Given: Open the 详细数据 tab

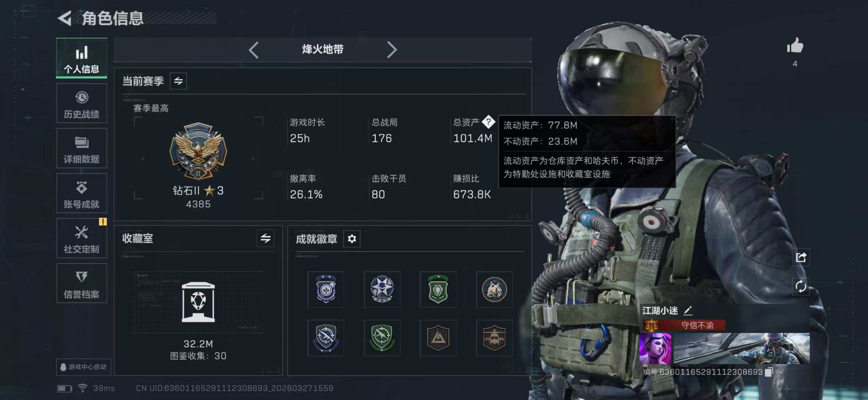Looking at the screenshot, I should pyautogui.click(x=82, y=148).
